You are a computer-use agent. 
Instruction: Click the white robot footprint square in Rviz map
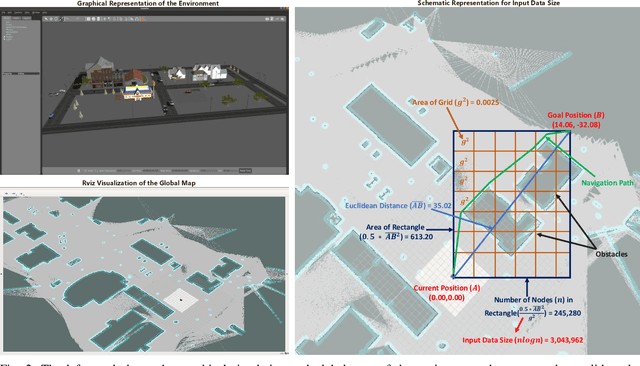[181, 300]
